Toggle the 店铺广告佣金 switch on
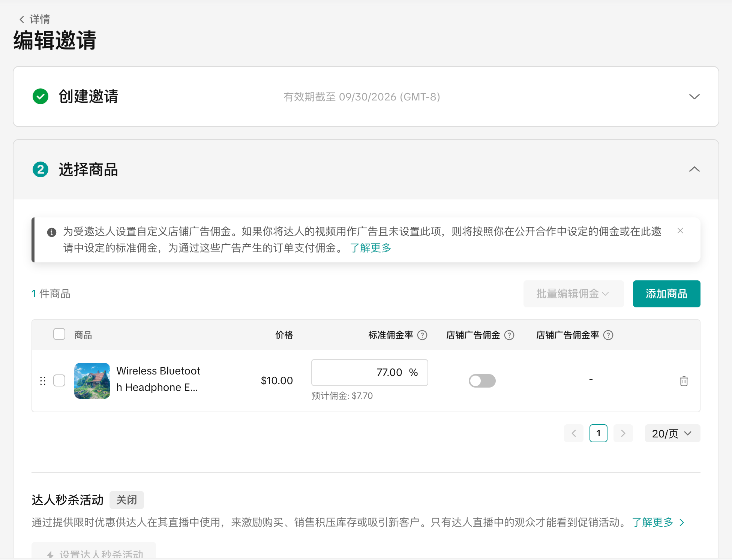The height and width of the screenshot is (560, 732). 482,381
